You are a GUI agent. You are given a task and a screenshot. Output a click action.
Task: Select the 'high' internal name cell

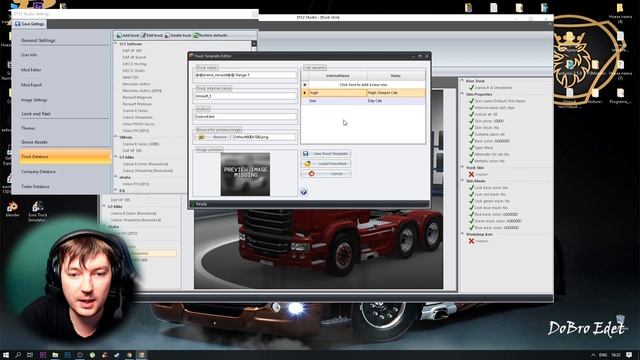click(x=338, y=93)
